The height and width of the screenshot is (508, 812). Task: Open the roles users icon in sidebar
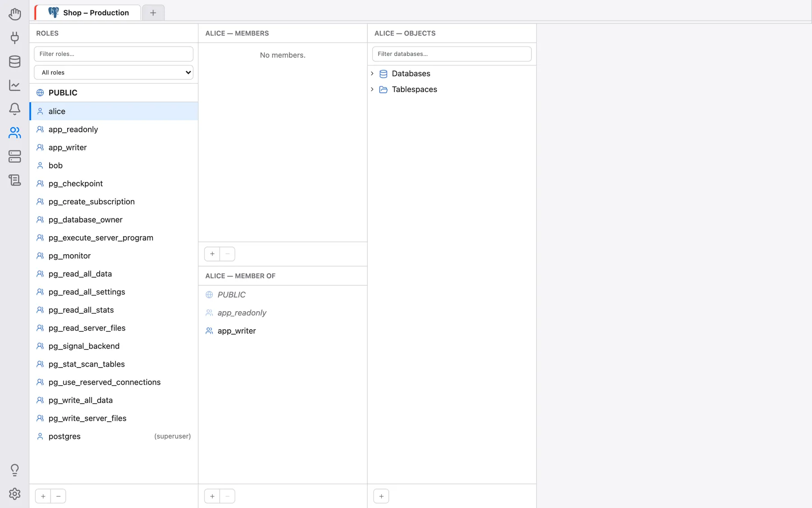[x=14, y=133]
